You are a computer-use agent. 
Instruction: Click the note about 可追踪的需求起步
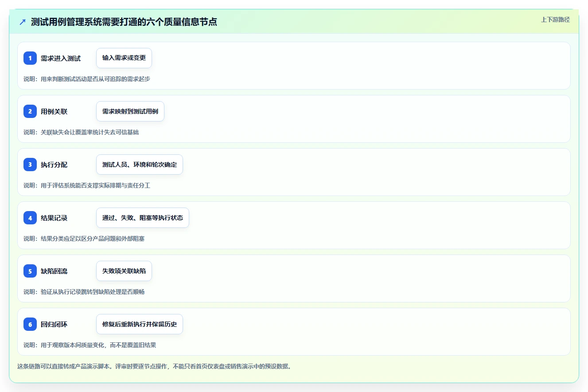click(x=87, y=79)
